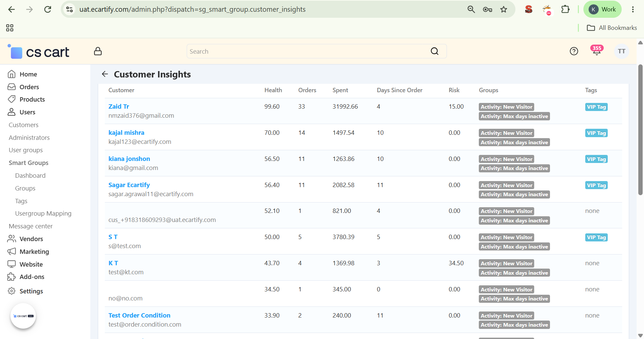The image size is (644, 339).
Task: Click the Risk value 34.50
Action: coord(456,263)
